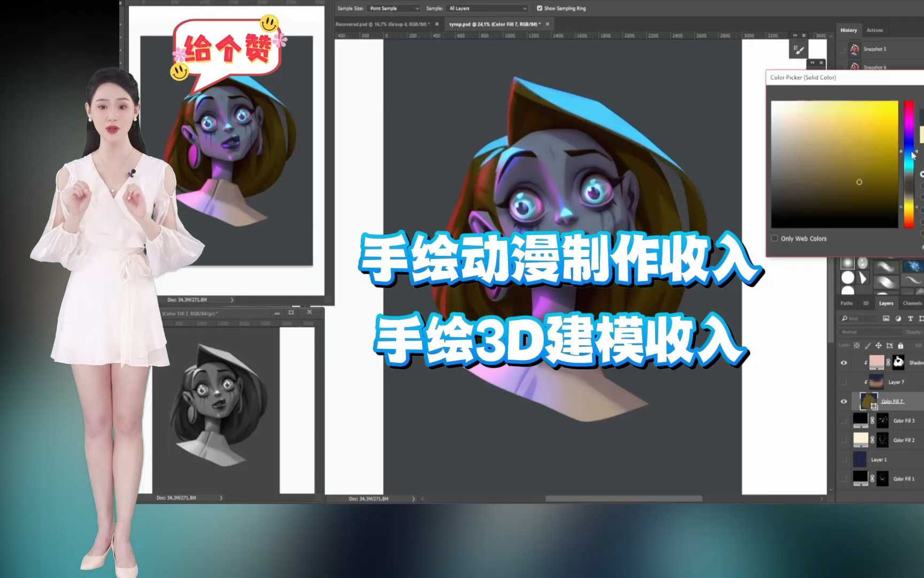
Task: Switch to the Channels tab
Action: pos(912,303)
